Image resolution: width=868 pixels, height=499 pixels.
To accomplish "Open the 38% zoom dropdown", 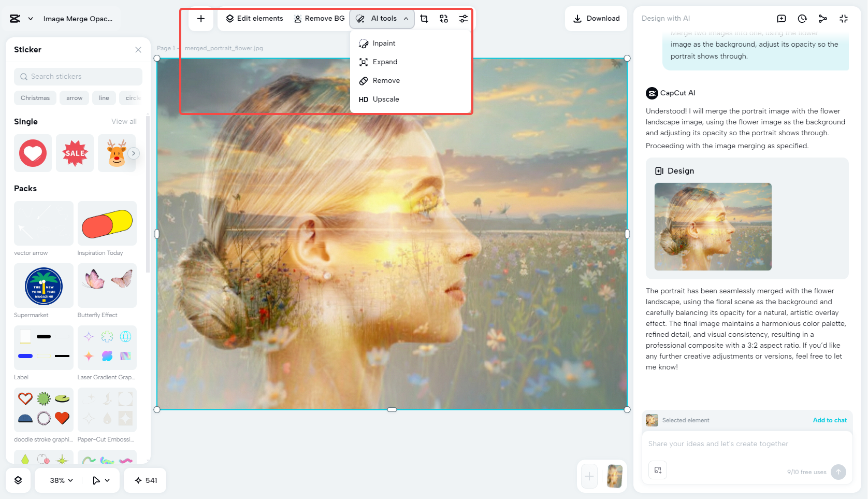I will point(61,480).
